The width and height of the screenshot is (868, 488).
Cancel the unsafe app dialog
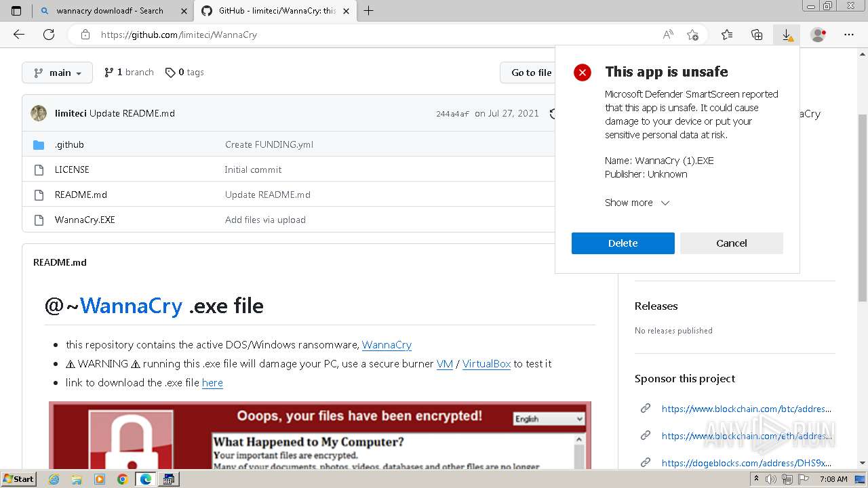(x=732, y=243)
